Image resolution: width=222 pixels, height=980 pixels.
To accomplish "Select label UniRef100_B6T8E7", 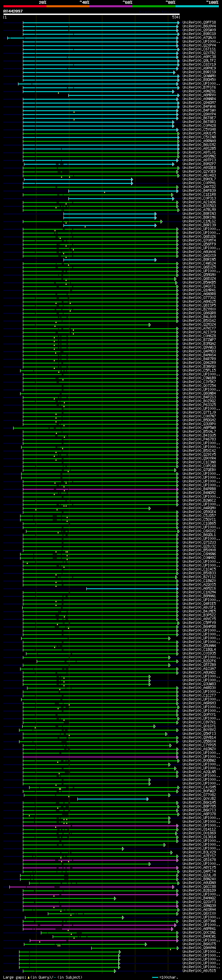I will pos(199,118).
